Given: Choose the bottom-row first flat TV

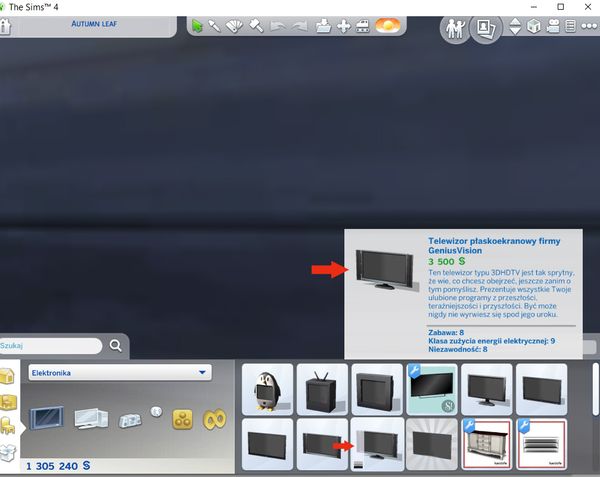Looking at the screenshot, I should tap(267, 444).
